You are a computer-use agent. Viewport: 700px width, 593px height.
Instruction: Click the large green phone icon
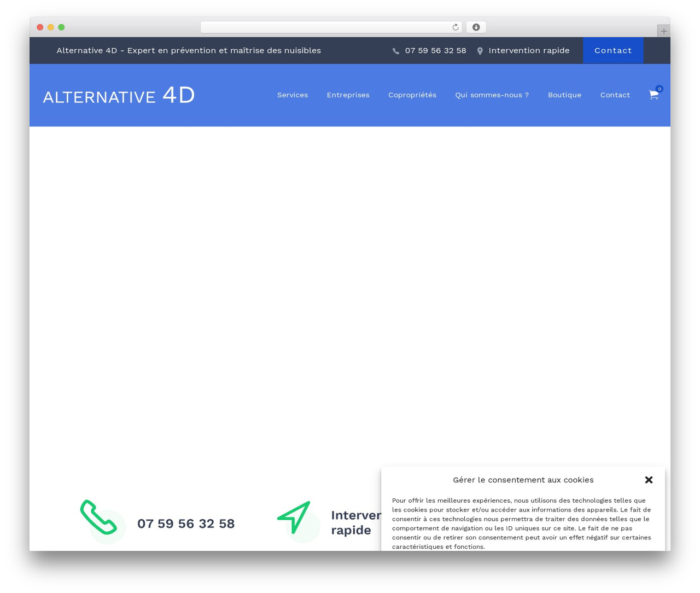(99, 517)
